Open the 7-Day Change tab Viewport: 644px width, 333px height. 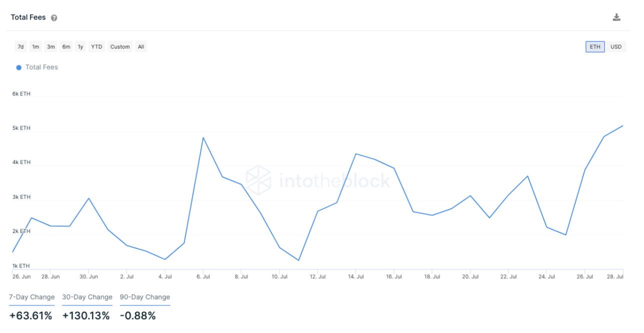click(32, 297)
